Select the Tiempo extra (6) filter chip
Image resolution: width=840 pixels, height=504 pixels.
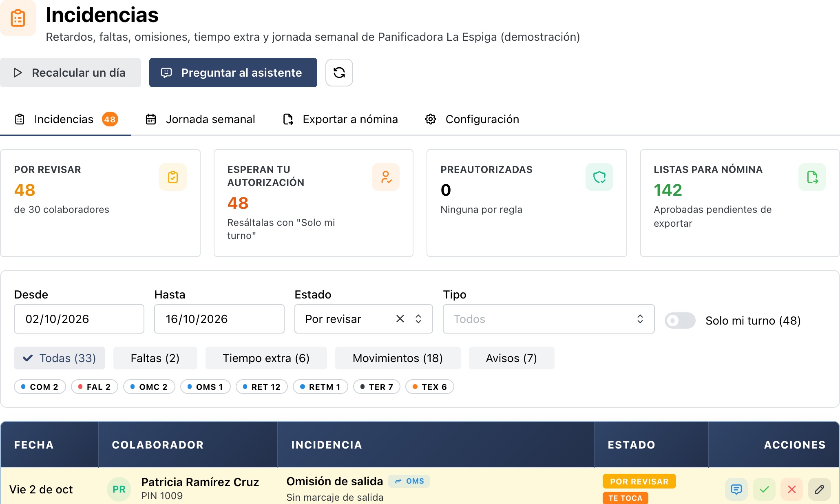(266, 358)
